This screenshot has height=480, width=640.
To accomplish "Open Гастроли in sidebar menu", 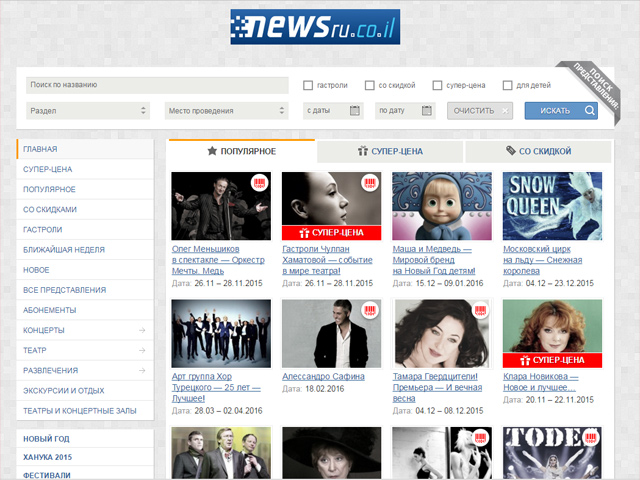I will (85, 229).
